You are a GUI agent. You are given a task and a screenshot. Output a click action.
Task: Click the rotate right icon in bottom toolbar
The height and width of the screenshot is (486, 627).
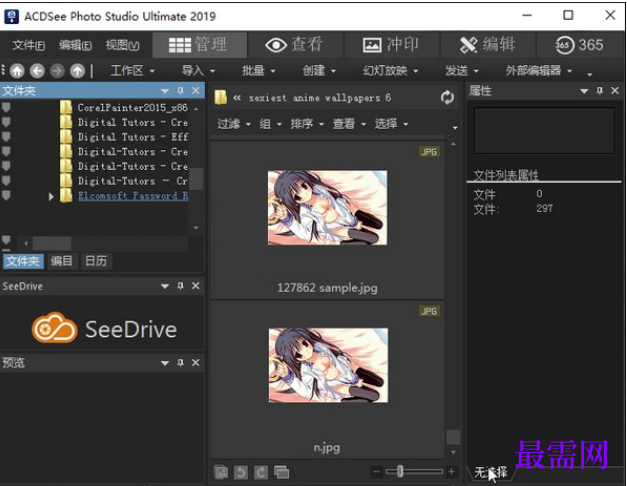click(x=261, y=472)
